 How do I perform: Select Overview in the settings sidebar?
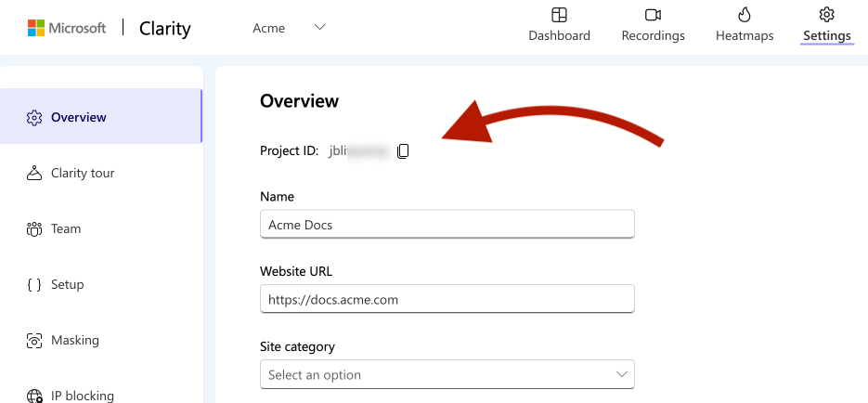click(x=101, y=116)
